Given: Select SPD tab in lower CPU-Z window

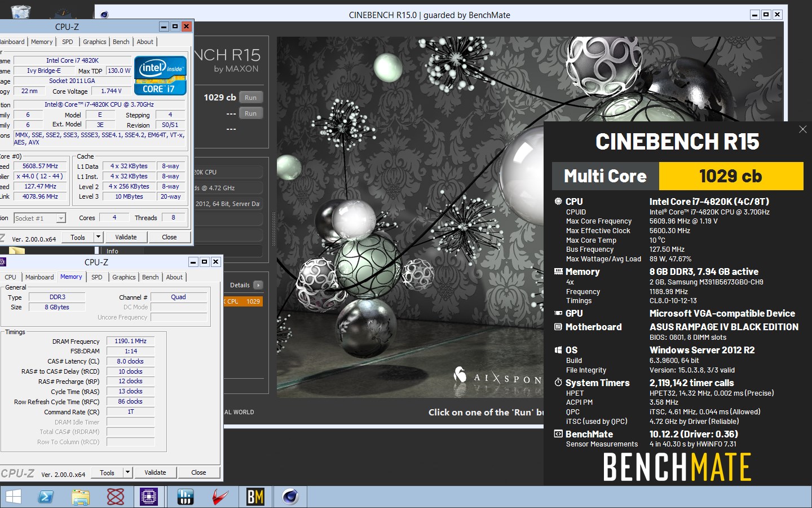Looking at the screenshot, I should coord(97,277).
